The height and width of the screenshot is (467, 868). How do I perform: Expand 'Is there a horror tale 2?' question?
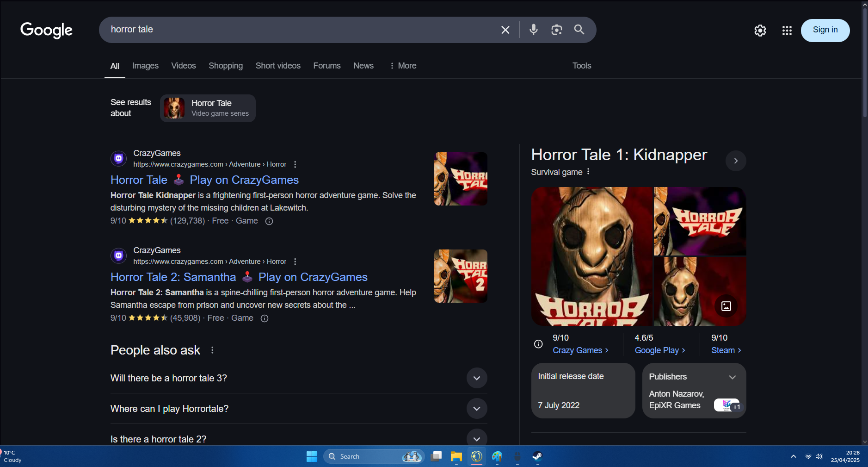point(477,438)
